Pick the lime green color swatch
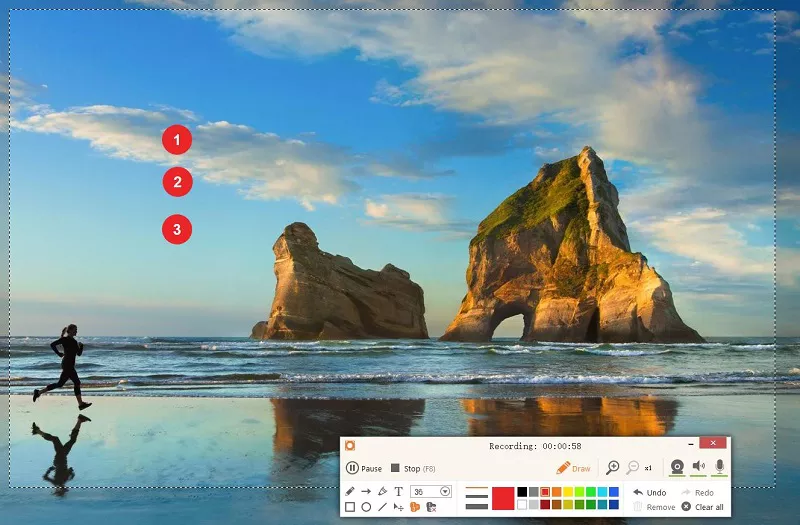Viewport: 800px width, 525px height. (580, 492)
